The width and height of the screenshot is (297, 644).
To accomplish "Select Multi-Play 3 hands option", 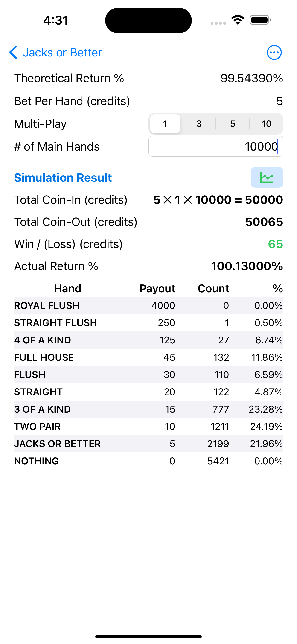I will tap(199, 124).
